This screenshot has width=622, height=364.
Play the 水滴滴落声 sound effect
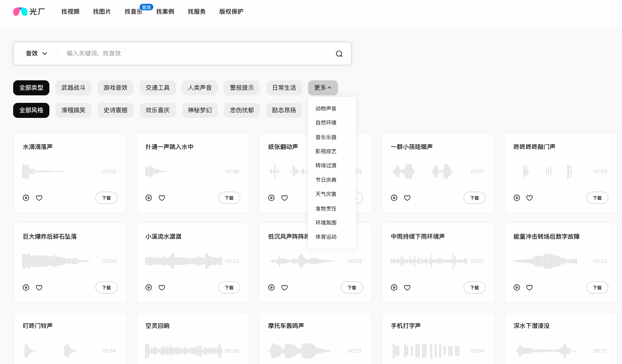[x=26, y=198]
